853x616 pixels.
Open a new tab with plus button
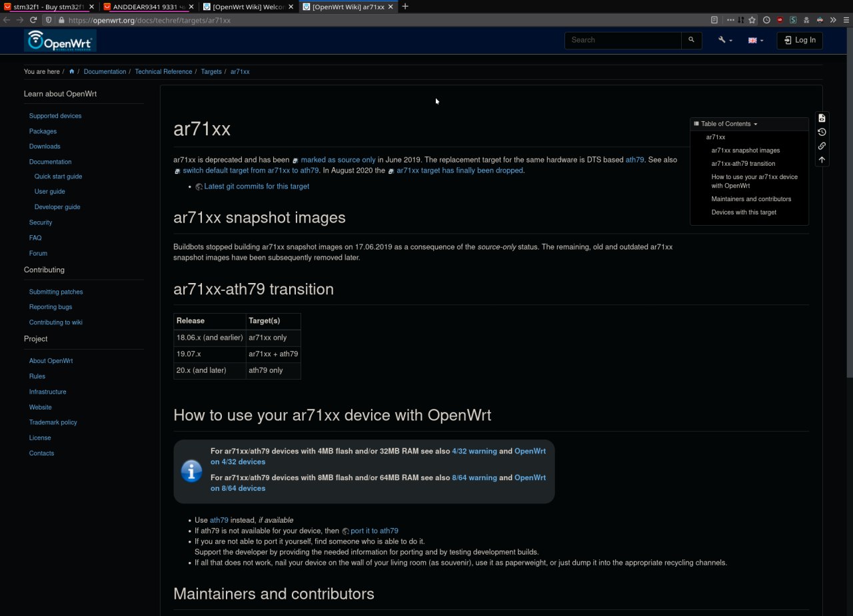(405, 7)
